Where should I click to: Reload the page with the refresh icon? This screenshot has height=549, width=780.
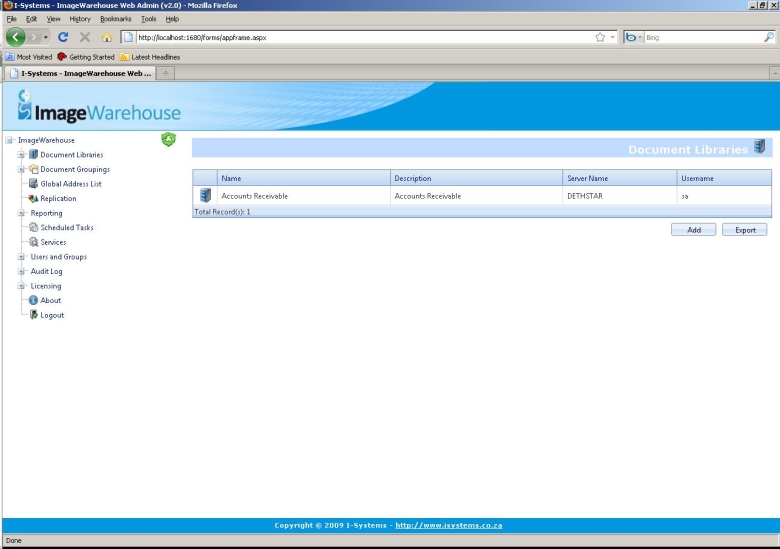tap(63, 37)
